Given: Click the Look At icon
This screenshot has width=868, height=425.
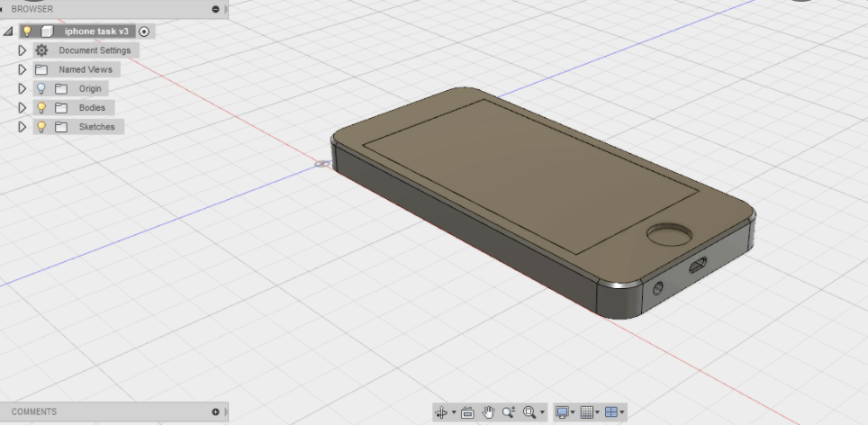Looking at the screenshot, I should [x=467, y=412].
